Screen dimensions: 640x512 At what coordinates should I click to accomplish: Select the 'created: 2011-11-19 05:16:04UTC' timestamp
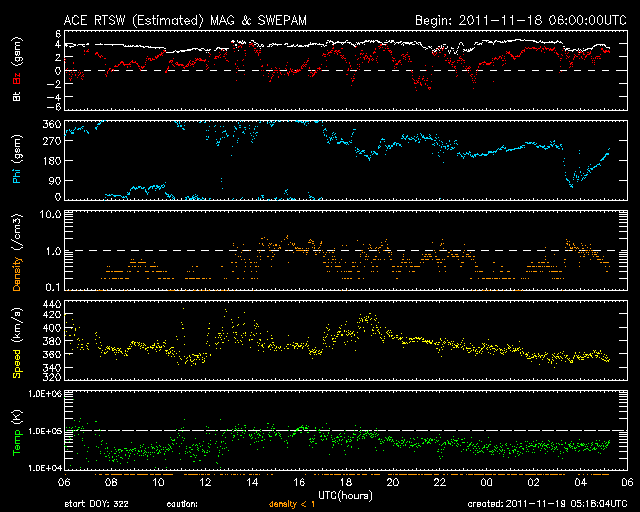click(x=547, y=504)
